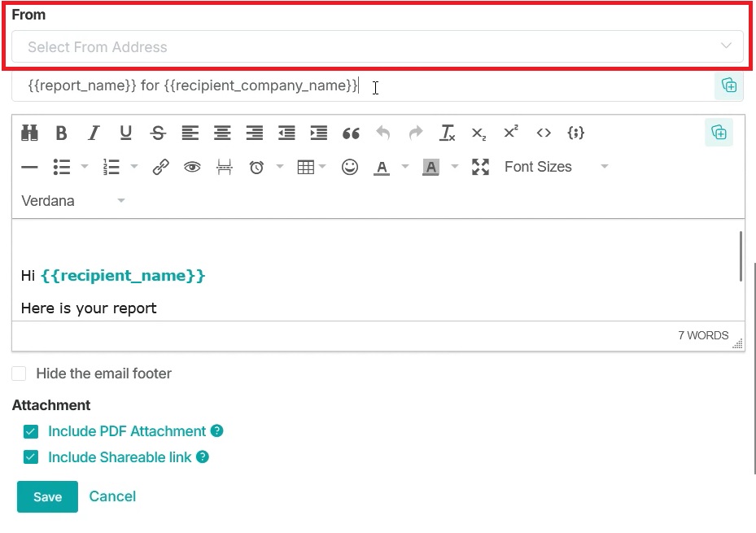Expand the bulleted list style options
756x533 pixels.
tap(84, 167)
